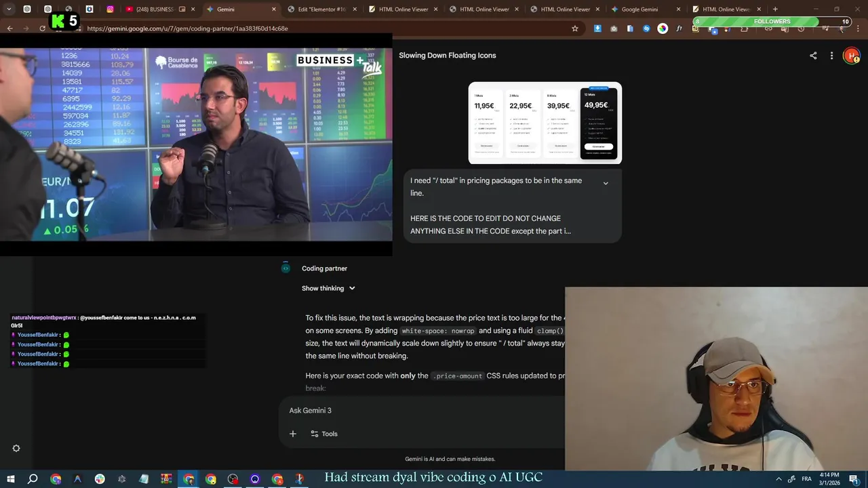Open WinRAR from the taskbar
This screenshot has height=488, width=868.
166,479
